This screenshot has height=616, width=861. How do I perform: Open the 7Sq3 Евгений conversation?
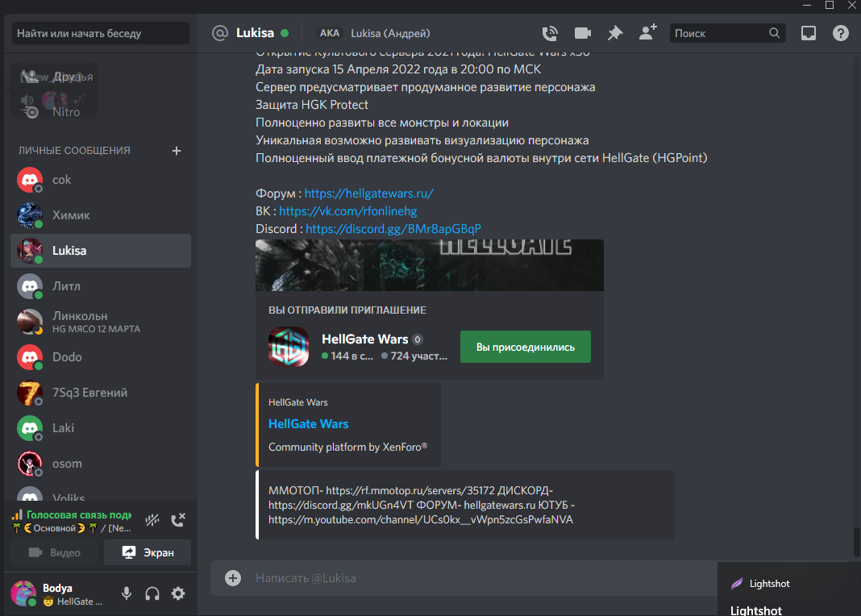101,393
